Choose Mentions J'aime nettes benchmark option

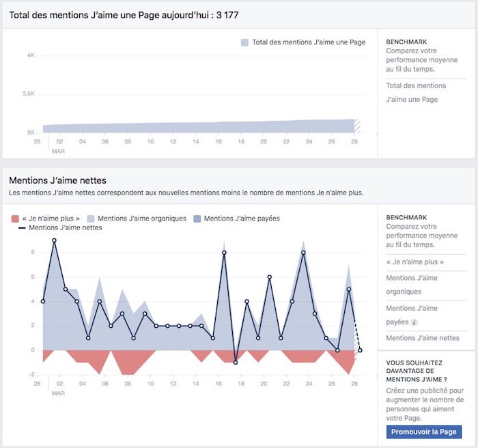423,338
